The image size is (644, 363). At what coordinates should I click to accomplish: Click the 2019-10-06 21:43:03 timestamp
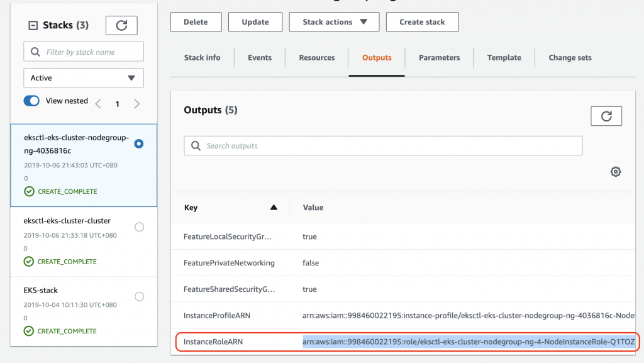(70, 165)
